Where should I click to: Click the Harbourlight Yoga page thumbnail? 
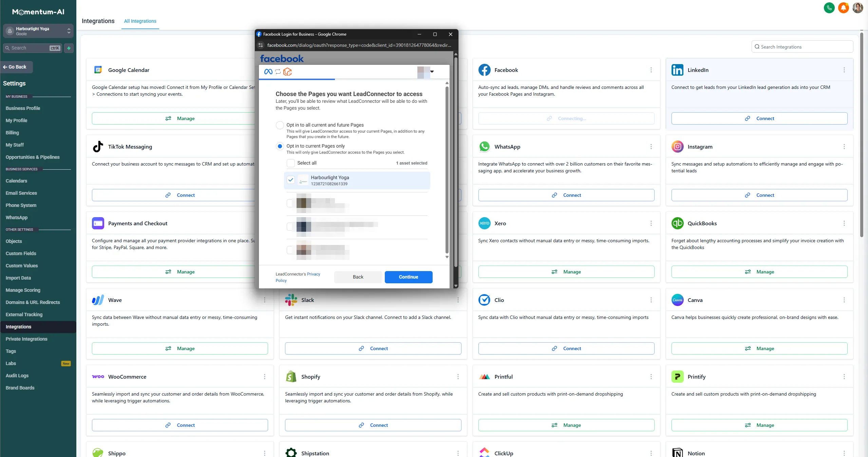(x=303, y=180)
